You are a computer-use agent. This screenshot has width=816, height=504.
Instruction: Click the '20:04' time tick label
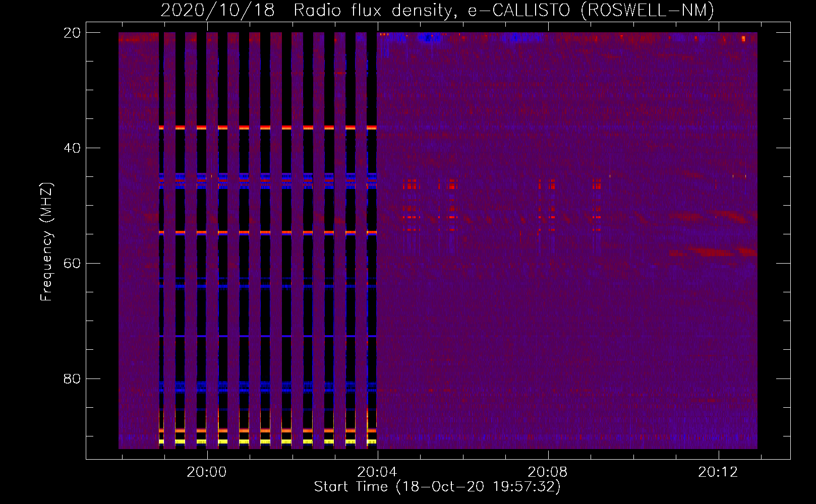[377, 472]
